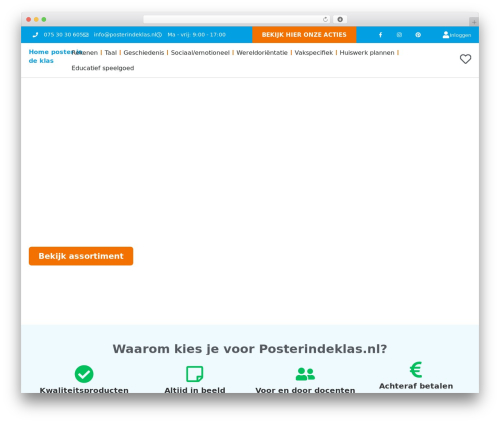Open the Vakspecifiek menu item
This screenshot has height=423, width=500.
point(314,53)
